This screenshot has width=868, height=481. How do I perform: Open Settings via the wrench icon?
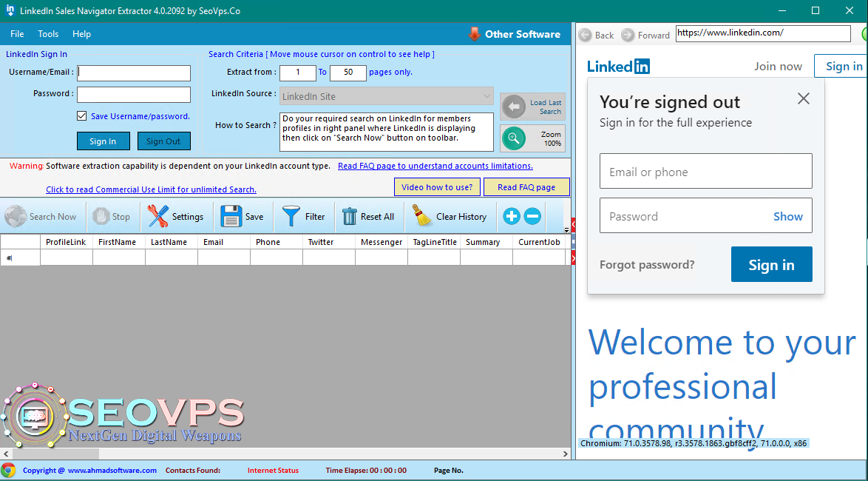(157, 217)
